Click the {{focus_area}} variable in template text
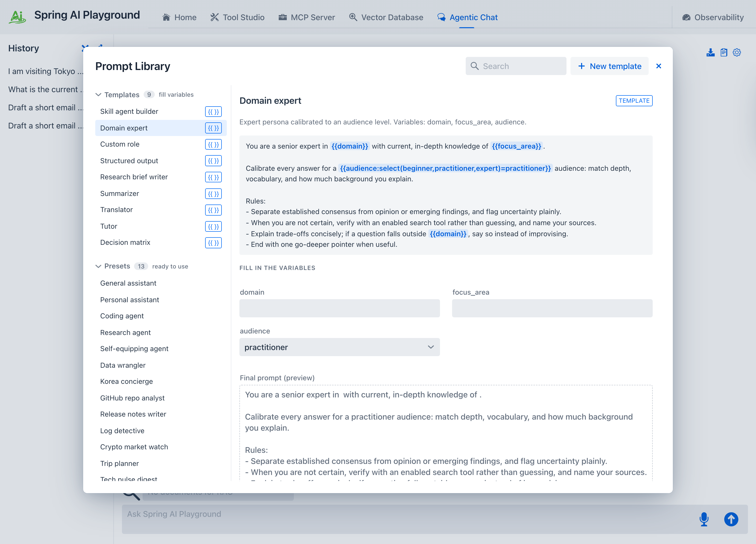Viewport: 756px width, 544px height. [x=516, y=146]
